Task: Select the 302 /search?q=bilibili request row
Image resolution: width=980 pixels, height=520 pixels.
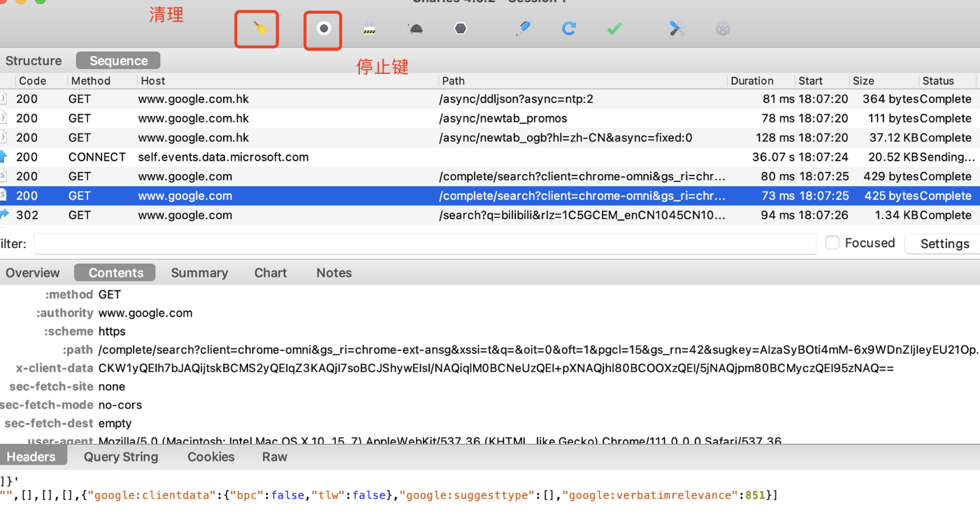Action: pyautogui.click(x=490, y=215)
